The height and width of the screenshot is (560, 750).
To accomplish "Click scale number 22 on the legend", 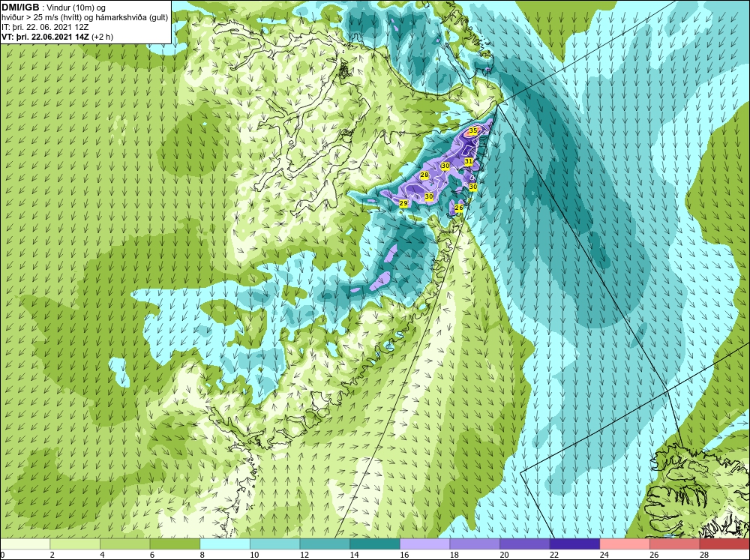I will tap(554, 555).
